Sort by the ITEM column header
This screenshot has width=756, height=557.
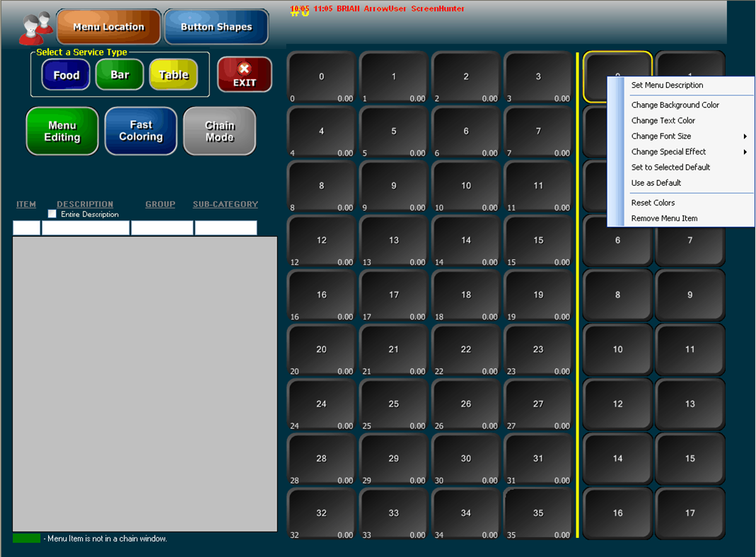coord(26,204)
